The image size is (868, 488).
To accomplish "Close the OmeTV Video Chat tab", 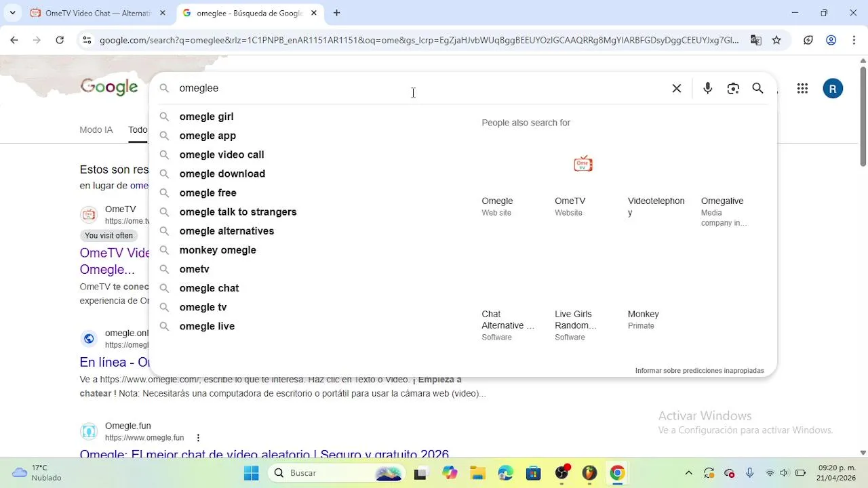I will 163,13.
